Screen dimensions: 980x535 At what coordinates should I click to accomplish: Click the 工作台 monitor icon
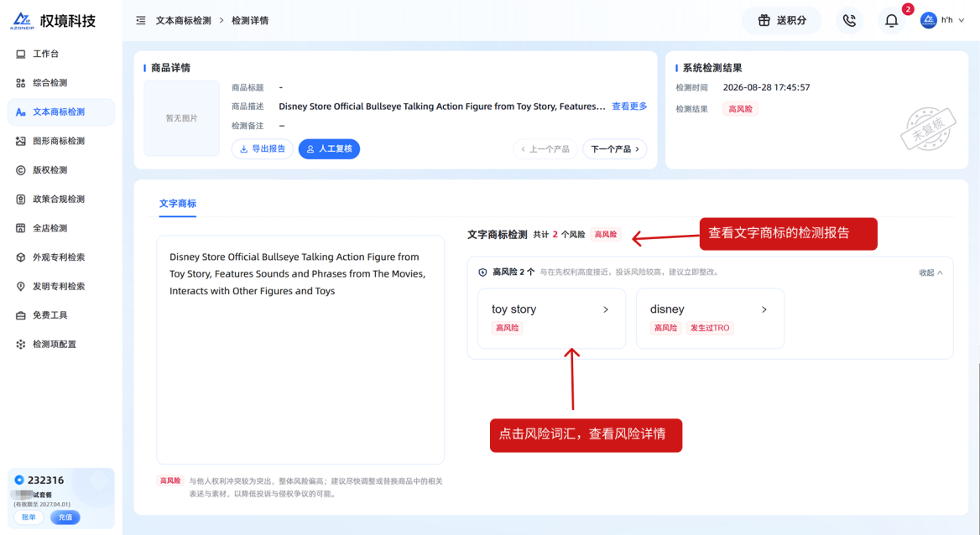click(21, 54)
